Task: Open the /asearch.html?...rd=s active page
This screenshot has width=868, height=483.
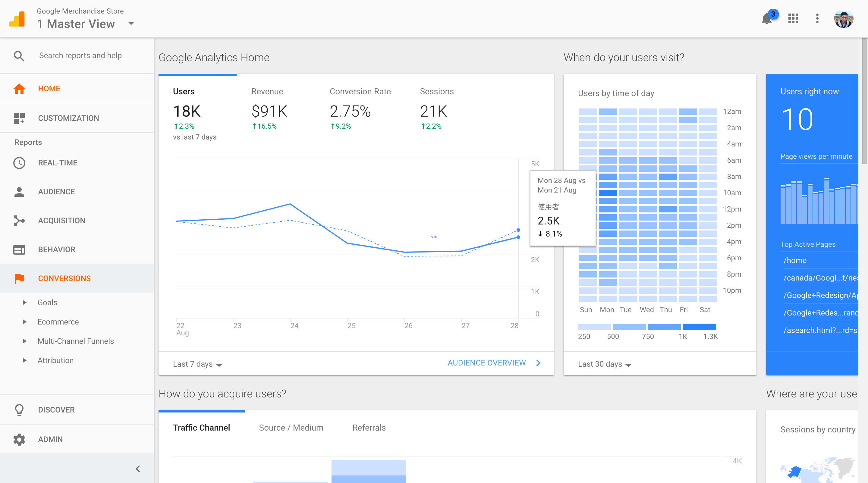Action: coord(820,331)
